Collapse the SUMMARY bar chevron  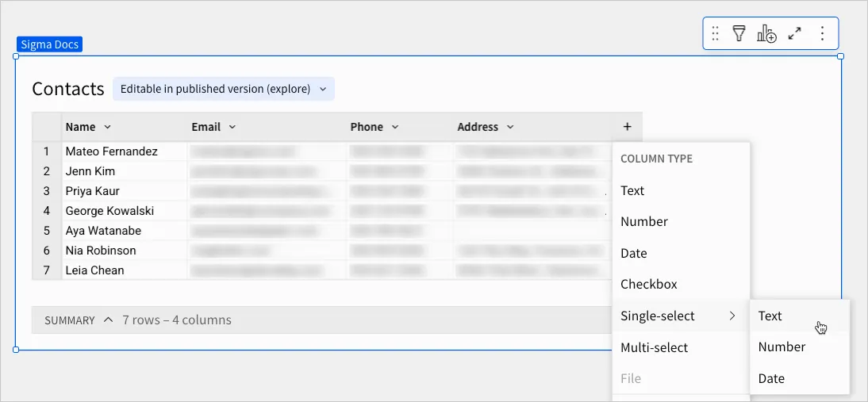pyautogui.click(x=109, y=320)
